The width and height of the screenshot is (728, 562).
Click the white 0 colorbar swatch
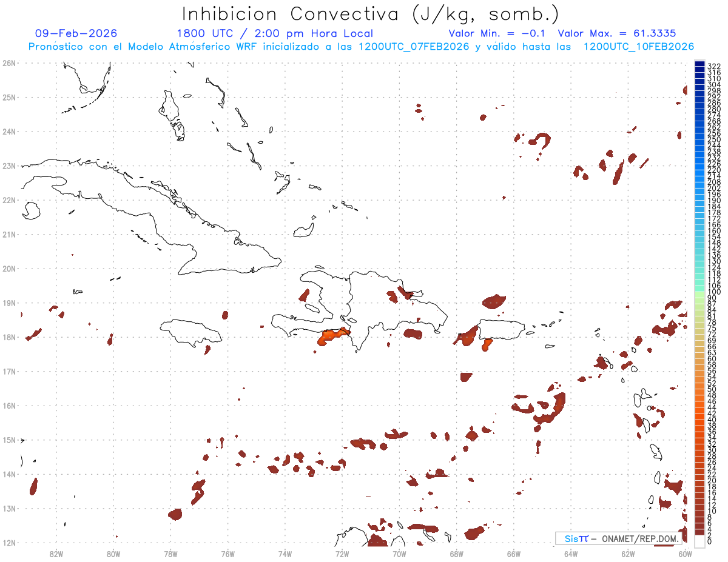(699, 540)
